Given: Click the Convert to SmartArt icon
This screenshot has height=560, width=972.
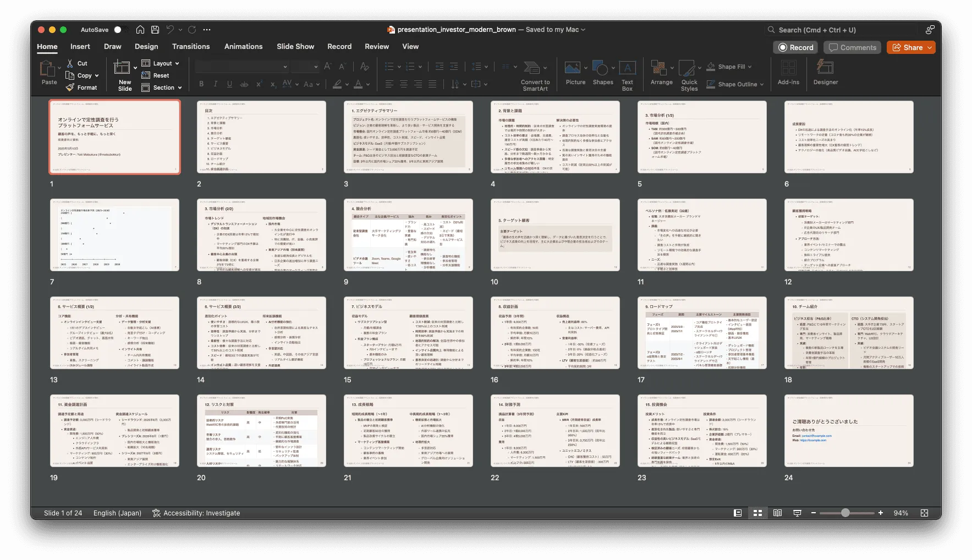Looking at the screenshot, I should tap(532, 68).
